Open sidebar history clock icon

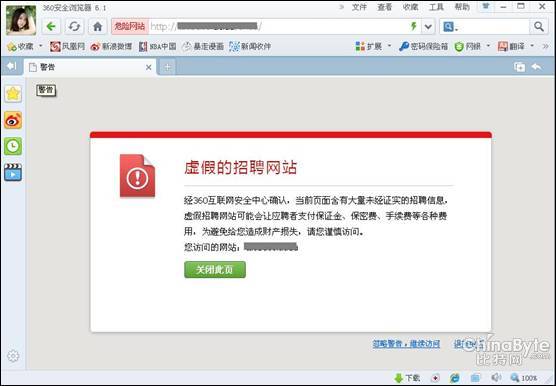pos(13,146)
